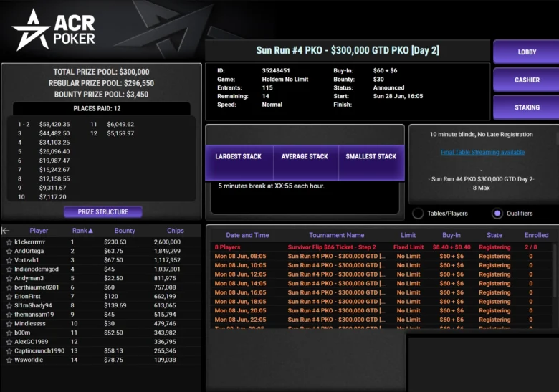Click the star beside Andyman3
The image size is (559, 392).
coord(9,278)
